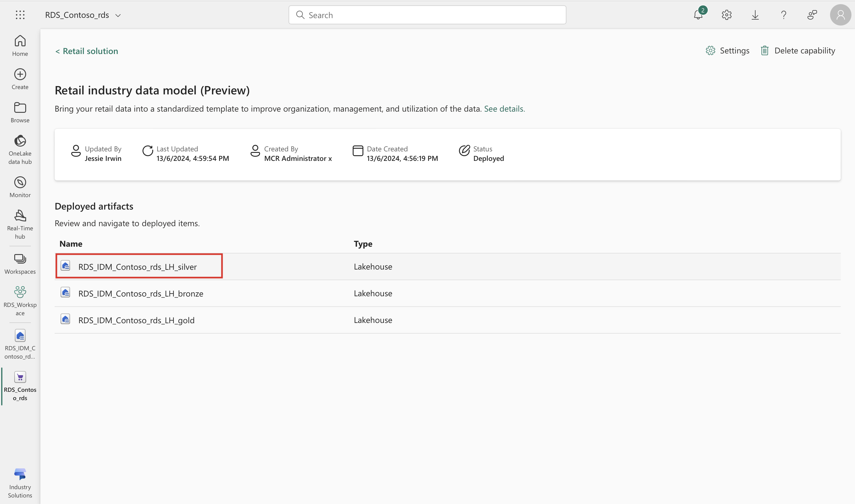The image size is (855, 504).
Task: Click the Retail industry data model title
Action: (x=152, y=90)
